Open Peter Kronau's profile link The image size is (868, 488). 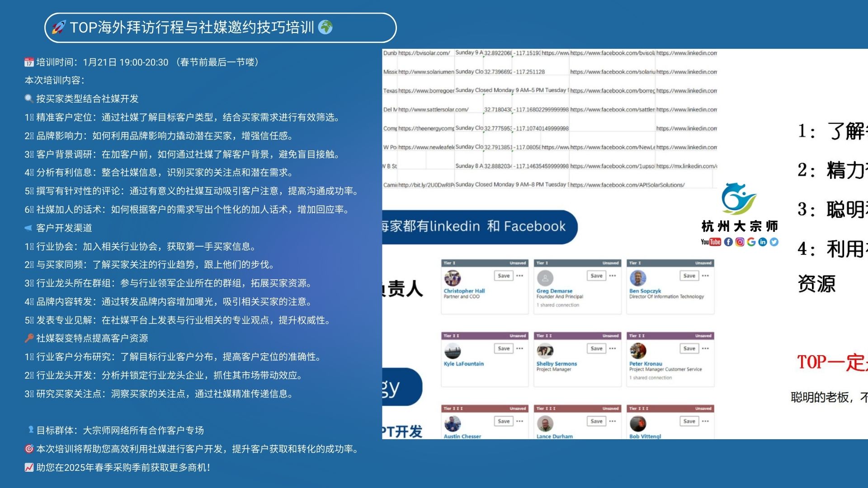[645, 364]
